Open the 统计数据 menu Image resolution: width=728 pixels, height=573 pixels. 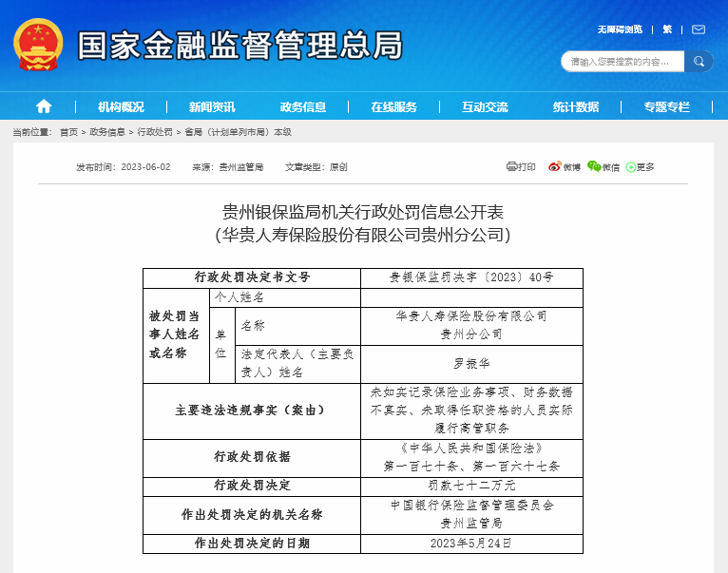pyautogui.click(x=576, y=107)
